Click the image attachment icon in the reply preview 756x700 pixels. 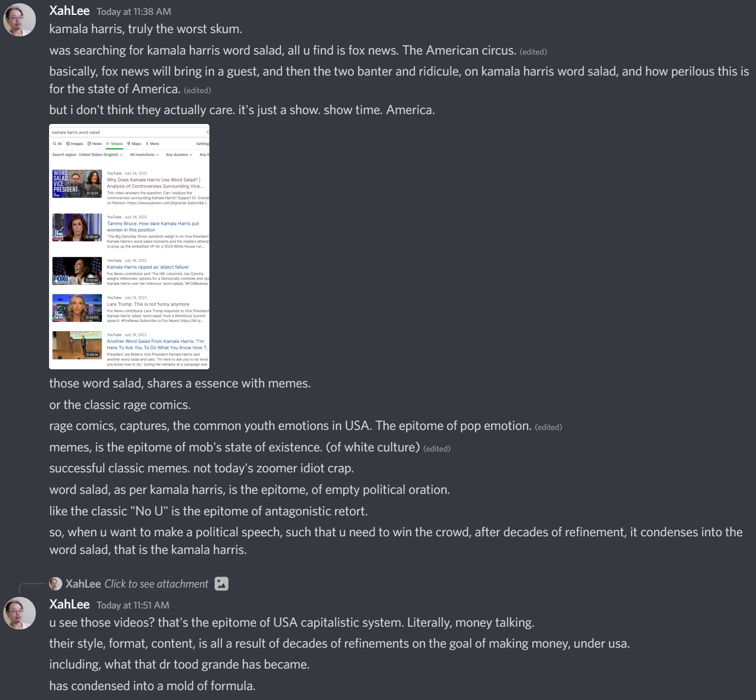pos(222,584)
